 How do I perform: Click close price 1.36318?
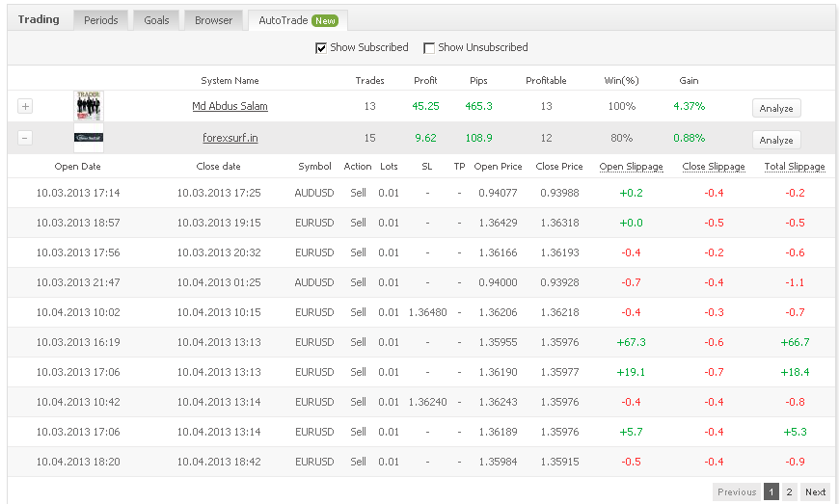click(x=559, y=223)
